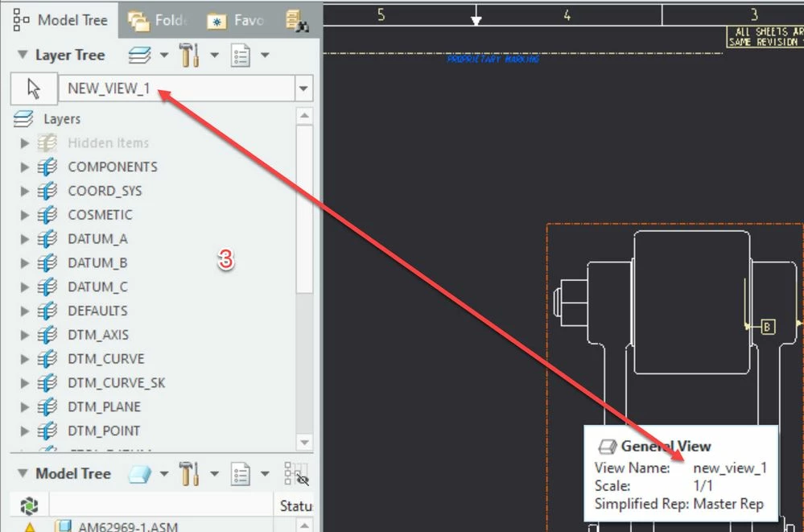Select the DTM_CURVE_SK layer name
This screenshot has height=532, width=804.
click(x=117, y=383)
